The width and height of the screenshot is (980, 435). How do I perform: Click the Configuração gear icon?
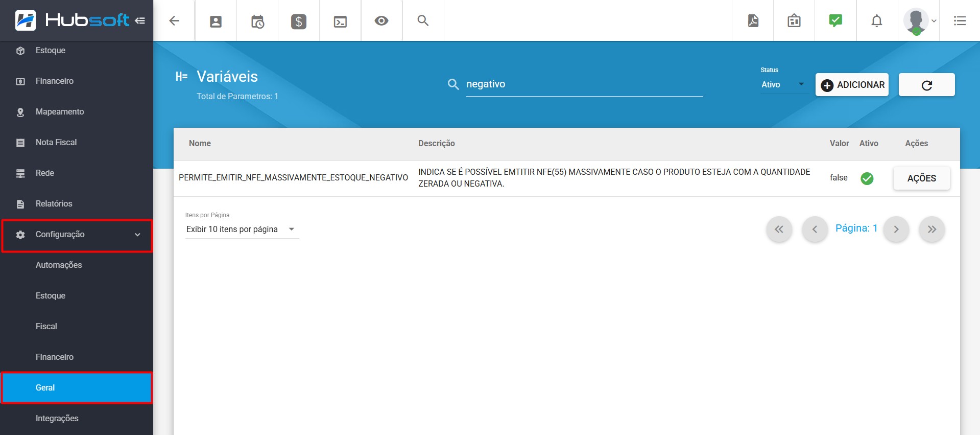pos(20,235)
